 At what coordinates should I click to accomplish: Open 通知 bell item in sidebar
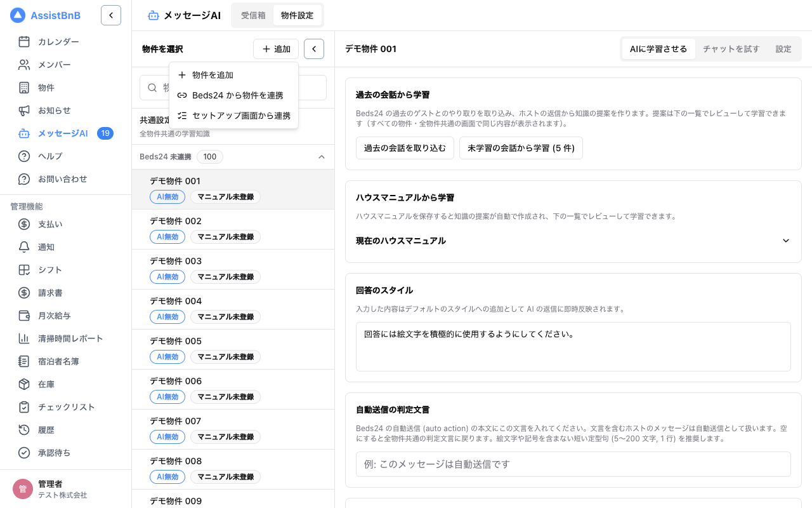(66, 247)
